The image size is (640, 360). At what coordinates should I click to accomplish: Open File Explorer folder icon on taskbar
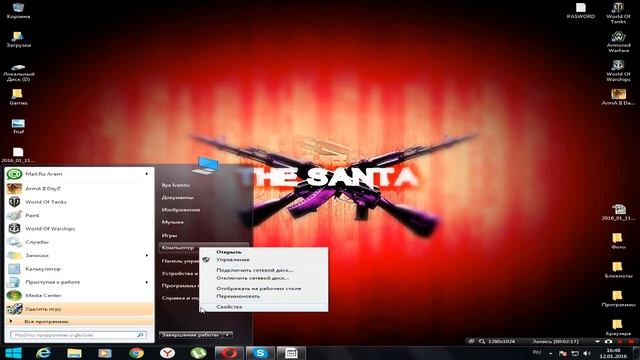74,353
